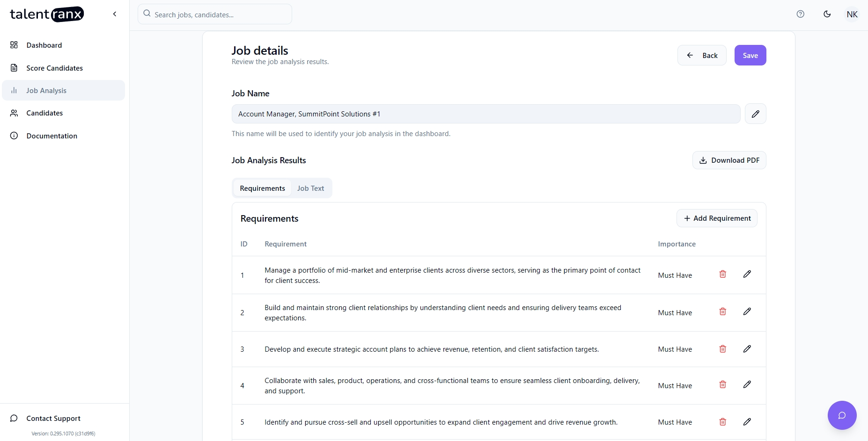Open the search jobs and candidates field
Image resolution: width=868 pixels, height=441 pixels.
coord(214,14)
